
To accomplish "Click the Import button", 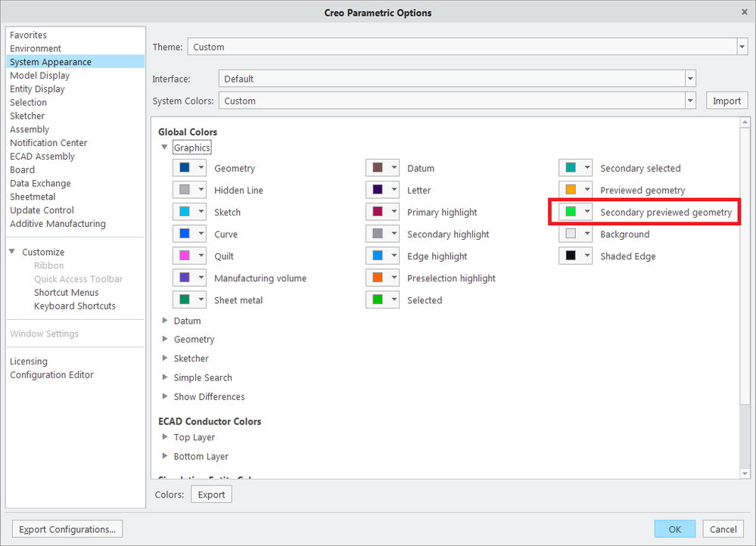I will click(726, 101).
